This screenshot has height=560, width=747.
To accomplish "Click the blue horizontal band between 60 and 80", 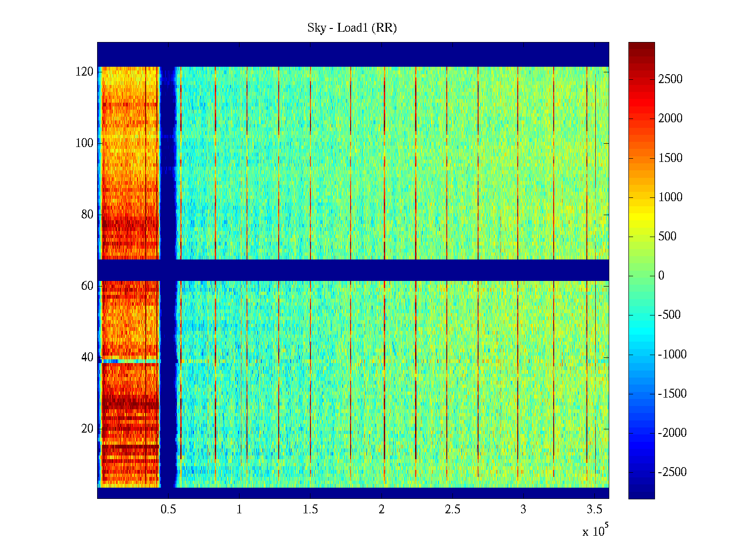I will tap(352, 270).
